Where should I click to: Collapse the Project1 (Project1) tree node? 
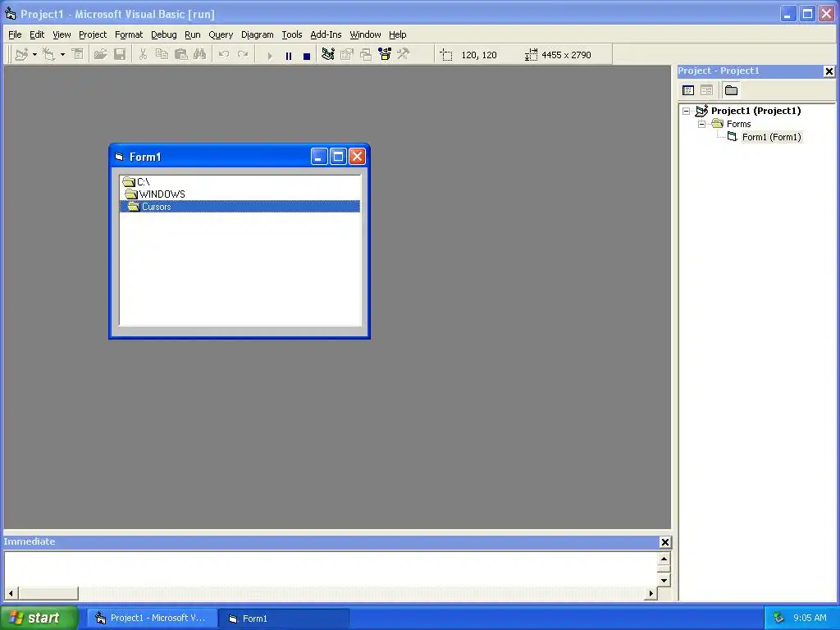coord(687,112)
